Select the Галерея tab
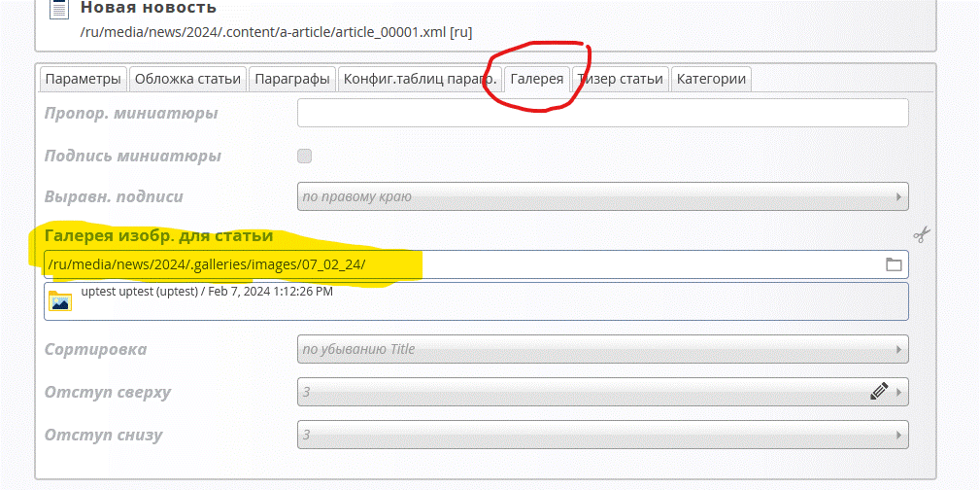This screenshot has width=980, height=490. click(x=537, y=79)
